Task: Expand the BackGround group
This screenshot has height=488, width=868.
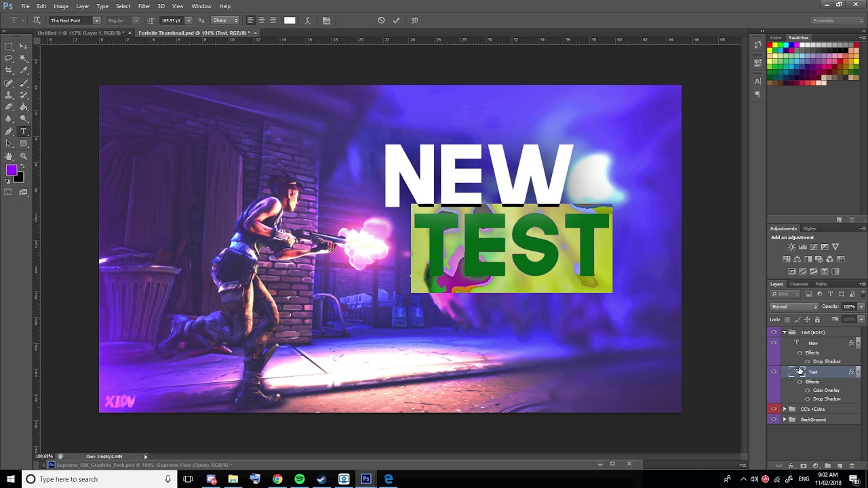Action: coord(785,420)
